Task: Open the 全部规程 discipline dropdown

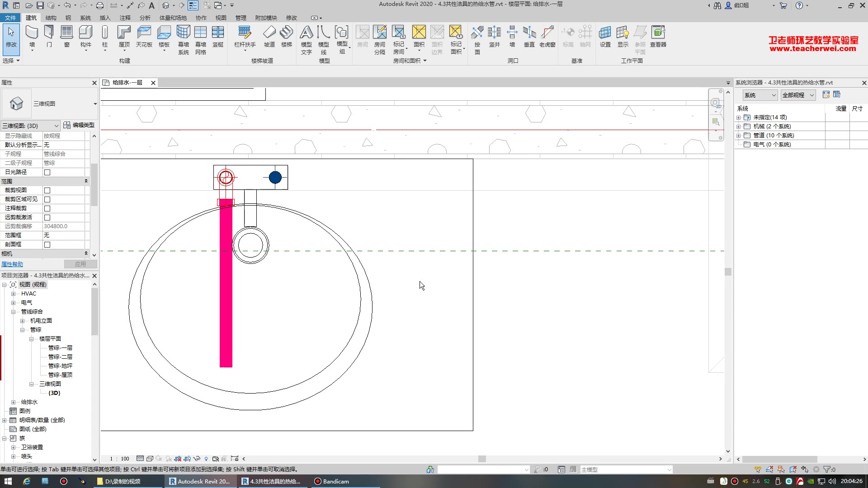Action: pos(798,95)
